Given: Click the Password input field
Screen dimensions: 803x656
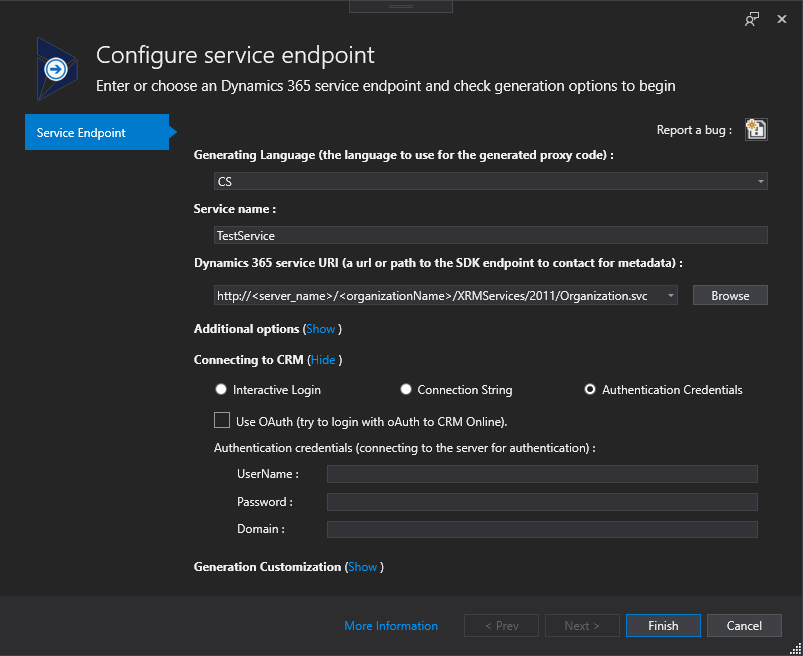Looking at the screenshot, I should [542, 502].
